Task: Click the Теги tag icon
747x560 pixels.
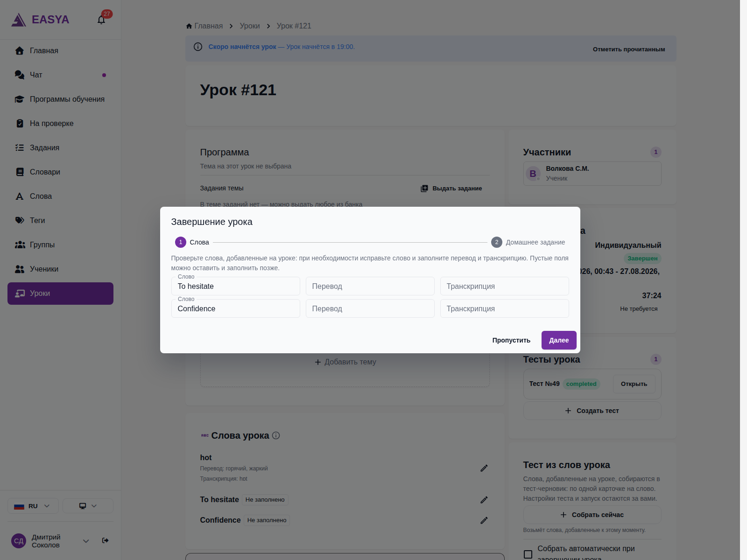Action: pyautogui.click(x=20, y=220)
